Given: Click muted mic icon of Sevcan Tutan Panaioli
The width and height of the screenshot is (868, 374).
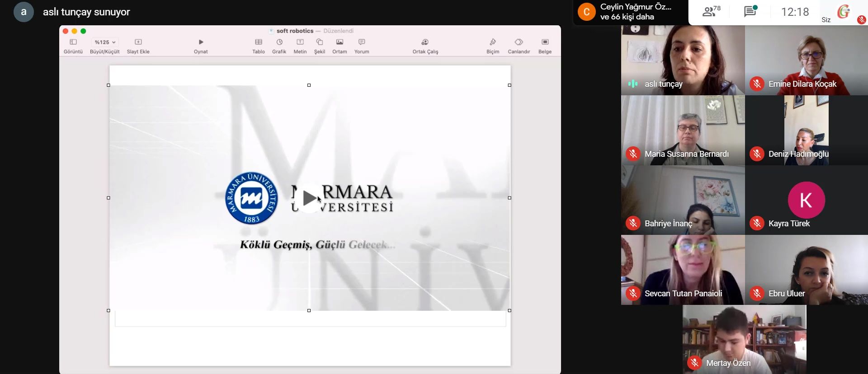Looking at the screenshot, I should pos(633,294).
